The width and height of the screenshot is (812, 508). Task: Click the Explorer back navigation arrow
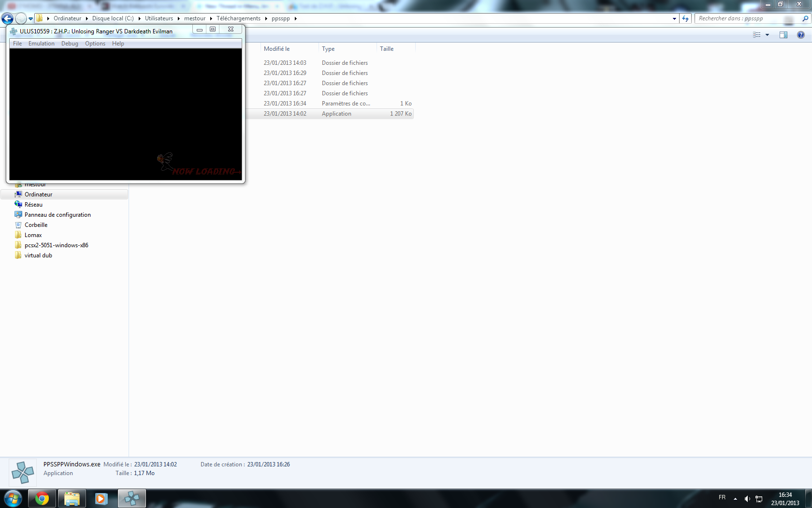click(x=8, y=18)
